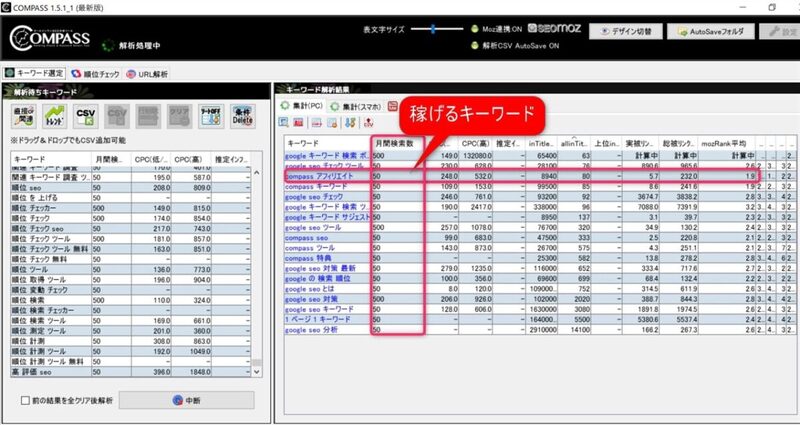Open the google キーワード サジェスト link
Screen dimensions: 800x425
pos(328,217)
